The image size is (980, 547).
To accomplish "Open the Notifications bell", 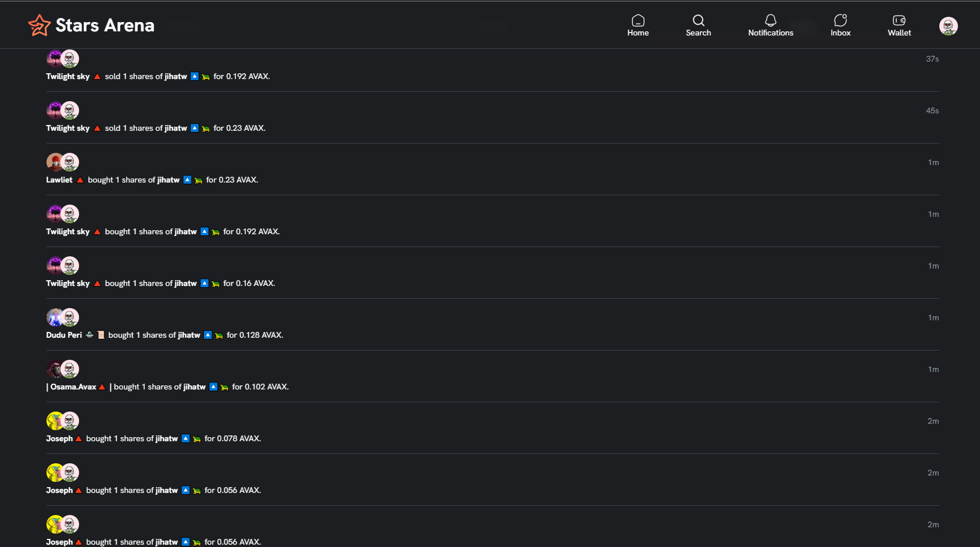I will pyautogui.click(x=770, y=26).
